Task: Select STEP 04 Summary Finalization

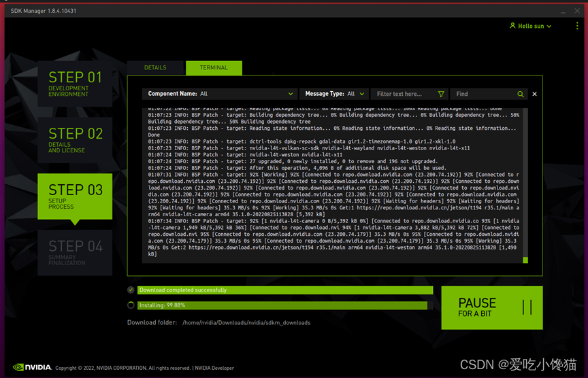Action: coord(75,252)
